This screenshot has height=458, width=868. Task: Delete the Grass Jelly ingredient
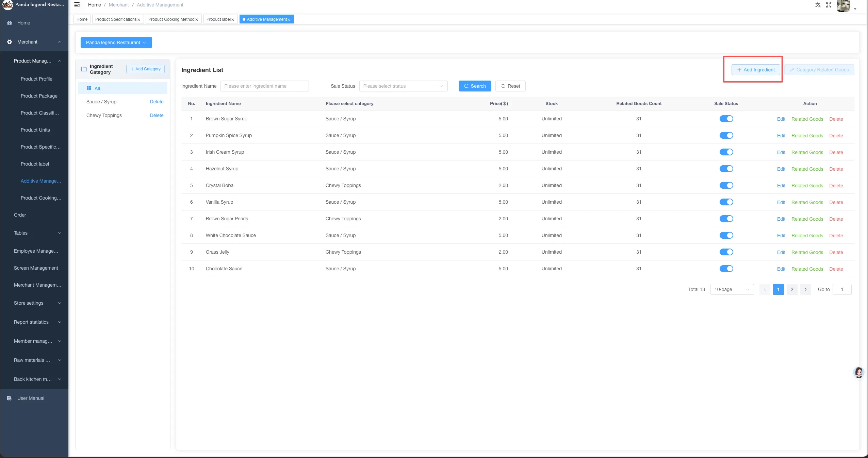[x=836, y=252]
